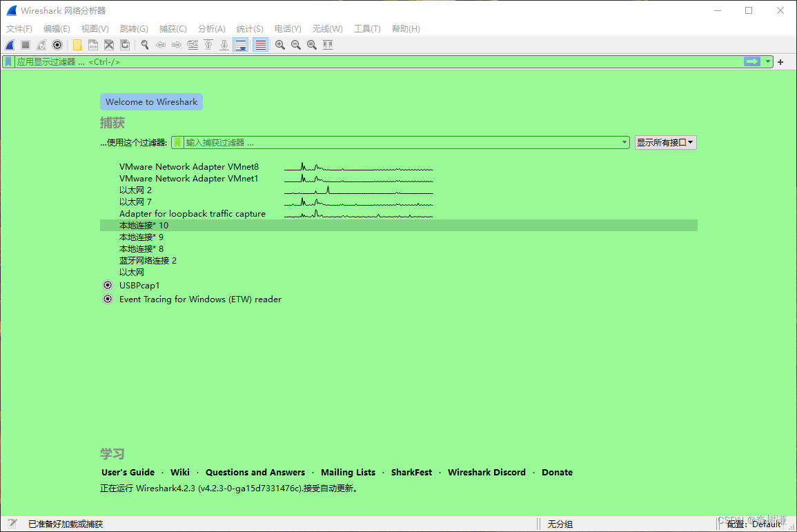Apply display filter arrow button
Image resolution: width=797 pixels, height=532 pixels.
751,61
